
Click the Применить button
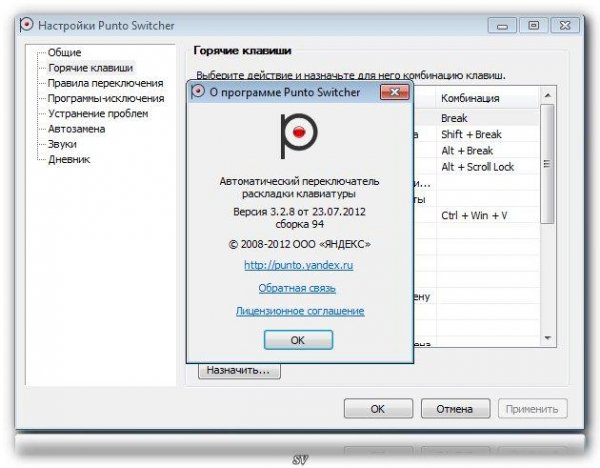[x=532, y=409]
